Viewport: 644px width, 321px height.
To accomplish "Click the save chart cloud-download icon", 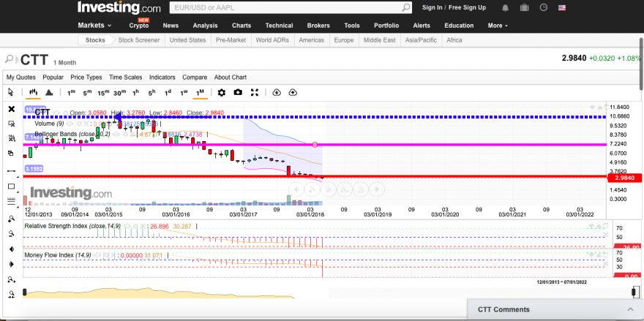I will 277,92.
